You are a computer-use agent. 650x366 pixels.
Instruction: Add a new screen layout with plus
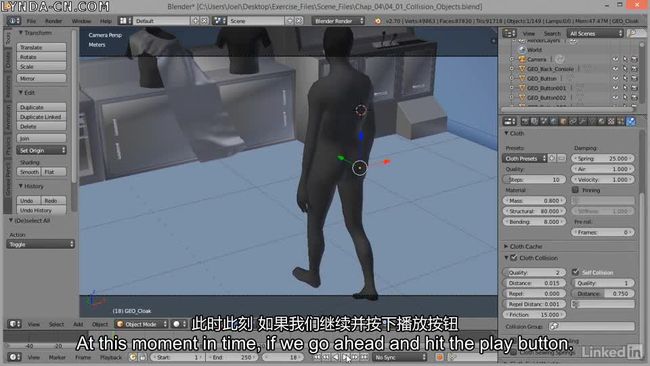click(x=195, y=20)
